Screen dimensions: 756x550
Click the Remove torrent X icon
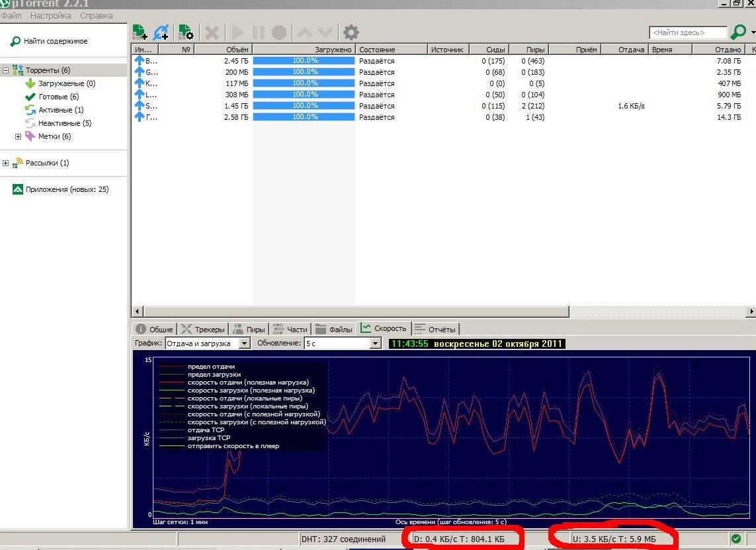(x=212, y=32)
